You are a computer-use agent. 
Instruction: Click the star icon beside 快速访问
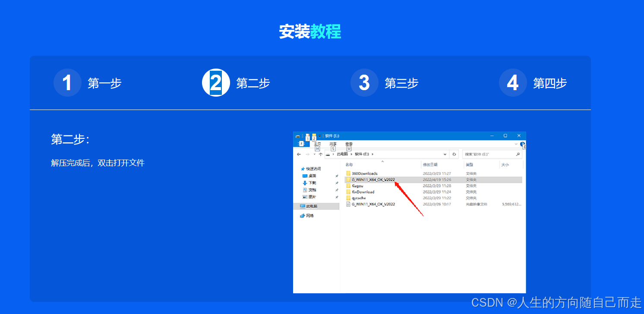point(303,169)
